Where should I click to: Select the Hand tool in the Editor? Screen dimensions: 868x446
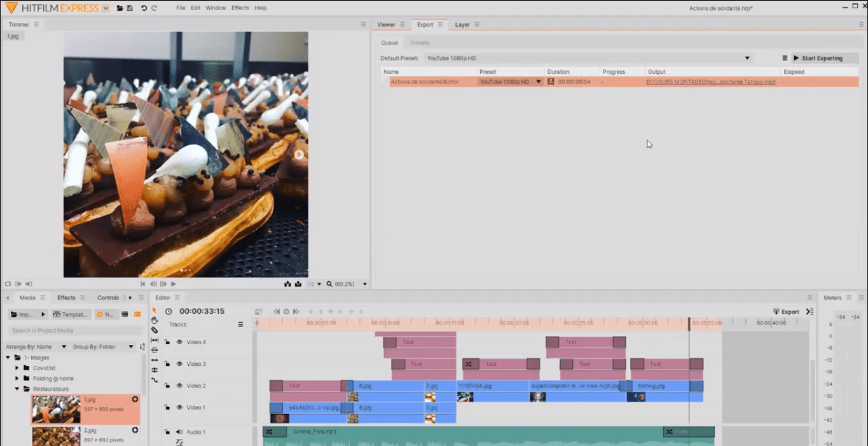pos(155,321)
